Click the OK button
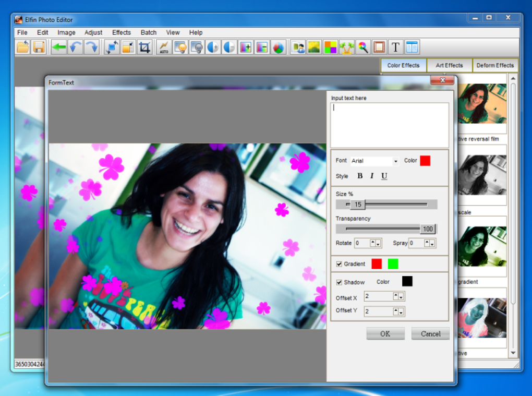The width and height of the screenshot is (532, 396). (385, 333)
